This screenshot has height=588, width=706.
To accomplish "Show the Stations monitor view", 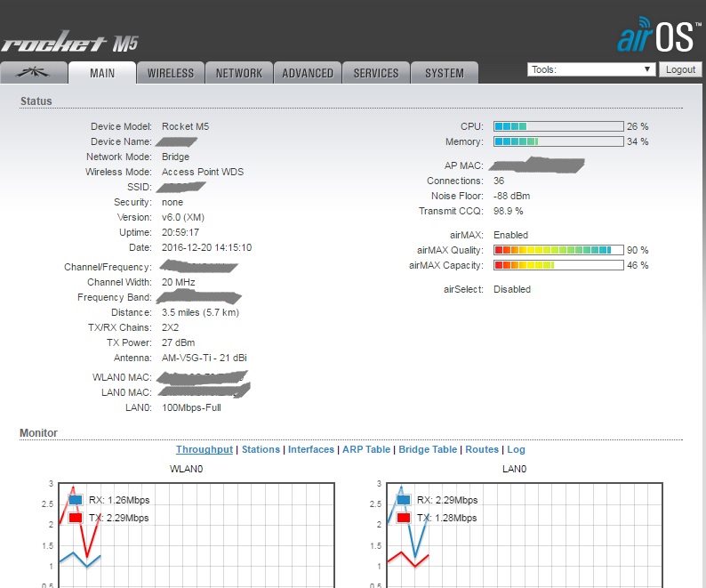I will pyautogui.click(x=261, y=450).
